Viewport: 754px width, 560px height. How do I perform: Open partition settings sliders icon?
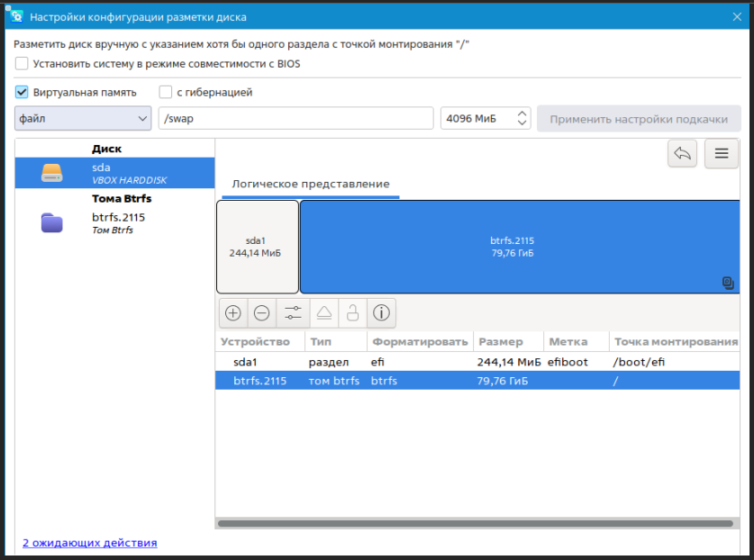click(293, 313)
